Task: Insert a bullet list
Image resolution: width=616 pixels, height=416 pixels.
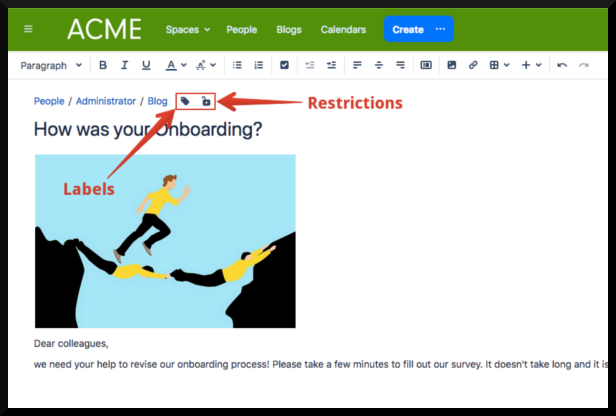Action: point(237,65)
